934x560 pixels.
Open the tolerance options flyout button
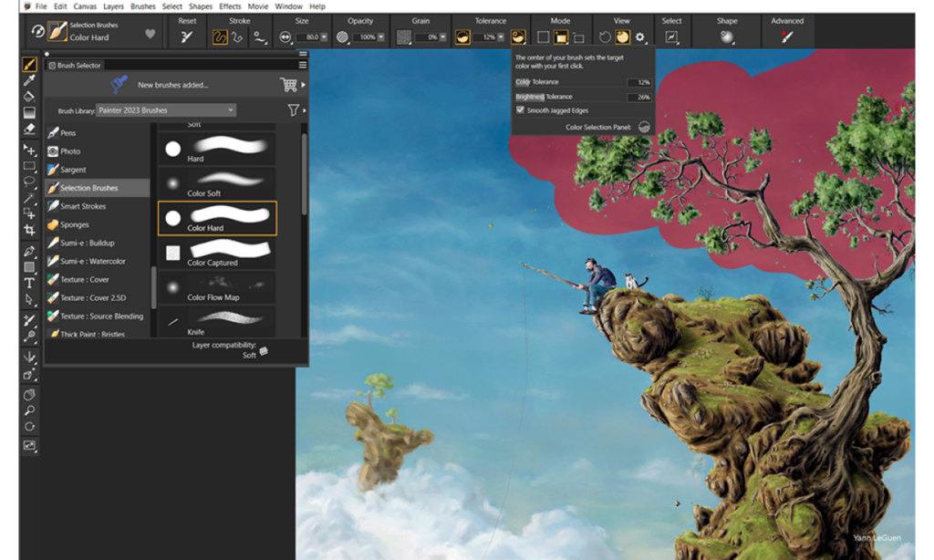[x=518, y=36]
